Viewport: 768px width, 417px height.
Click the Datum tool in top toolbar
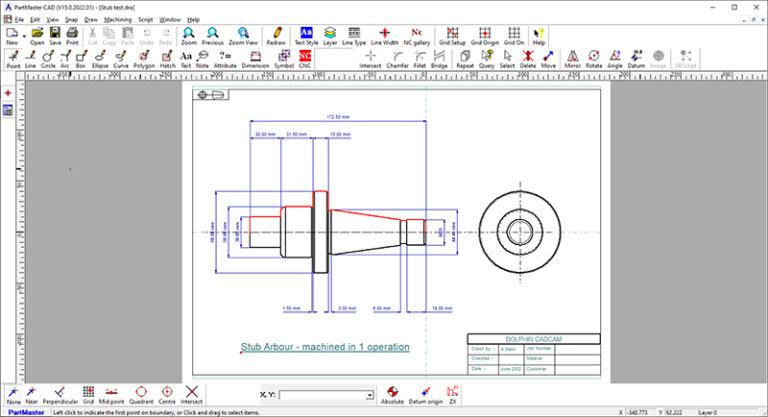[636, 59]
